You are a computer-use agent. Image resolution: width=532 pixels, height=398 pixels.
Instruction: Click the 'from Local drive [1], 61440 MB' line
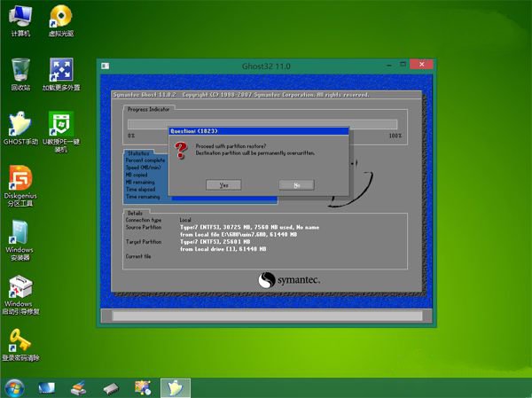[223, 249]
